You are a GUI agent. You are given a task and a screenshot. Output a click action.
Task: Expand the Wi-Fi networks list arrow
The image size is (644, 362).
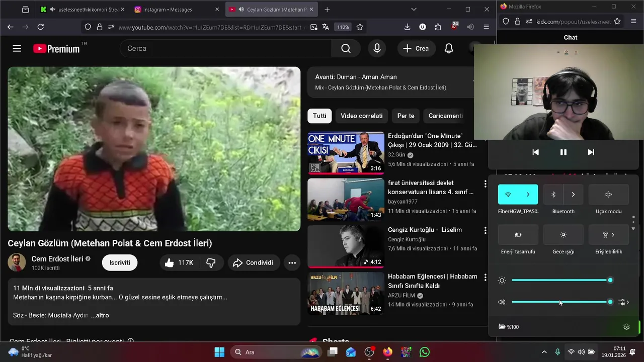528,195
